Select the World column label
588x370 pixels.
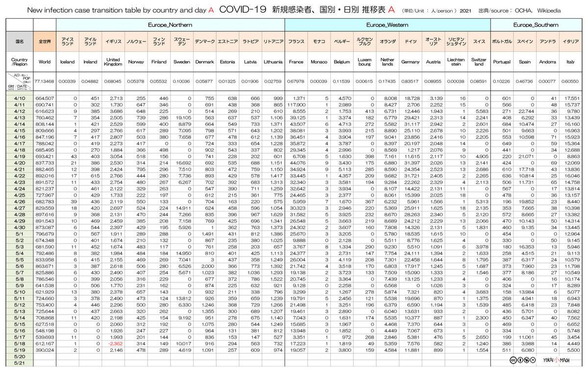click(x=45, y=62)
